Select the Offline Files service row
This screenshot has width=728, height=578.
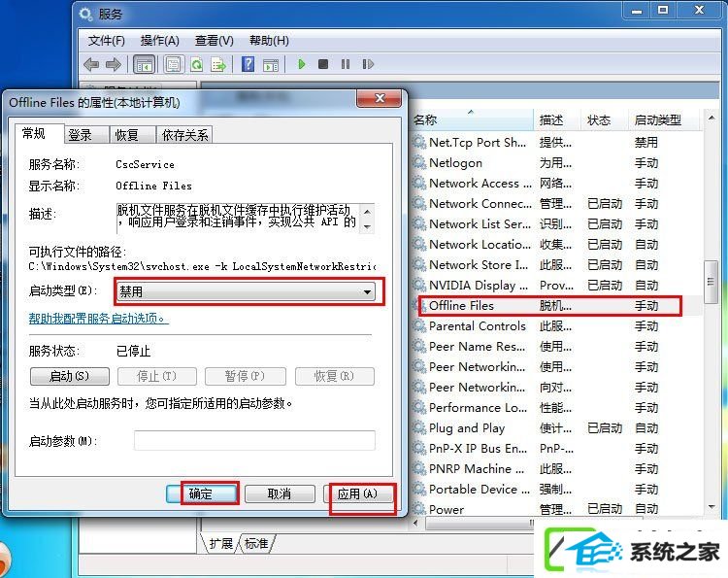click(557, 305)
